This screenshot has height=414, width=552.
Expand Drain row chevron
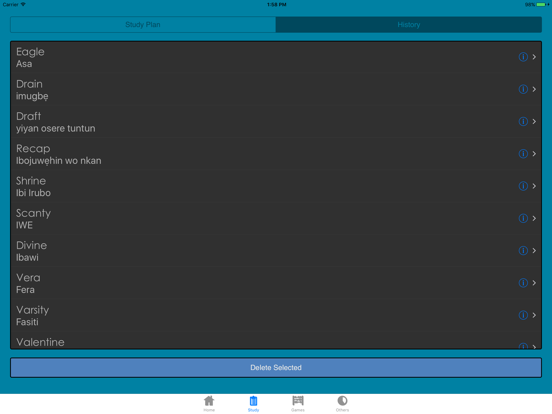point(534,89)
